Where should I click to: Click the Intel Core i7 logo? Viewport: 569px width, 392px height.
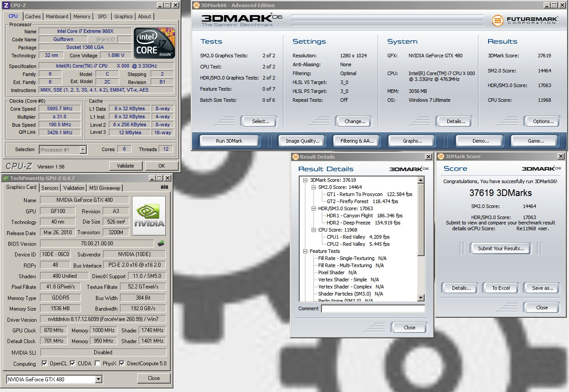(x=155, y=43)
